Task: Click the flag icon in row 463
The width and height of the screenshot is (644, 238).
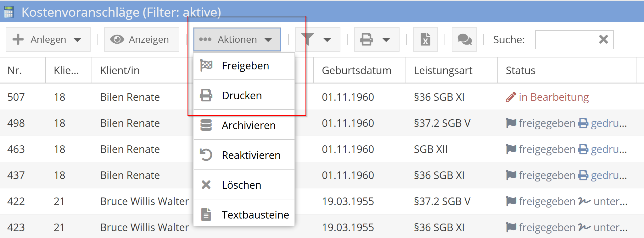Action: click(511, 149)
